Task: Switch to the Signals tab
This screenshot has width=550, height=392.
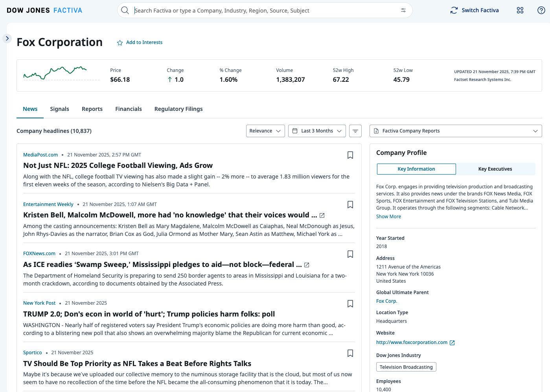Action: [59, 109]
